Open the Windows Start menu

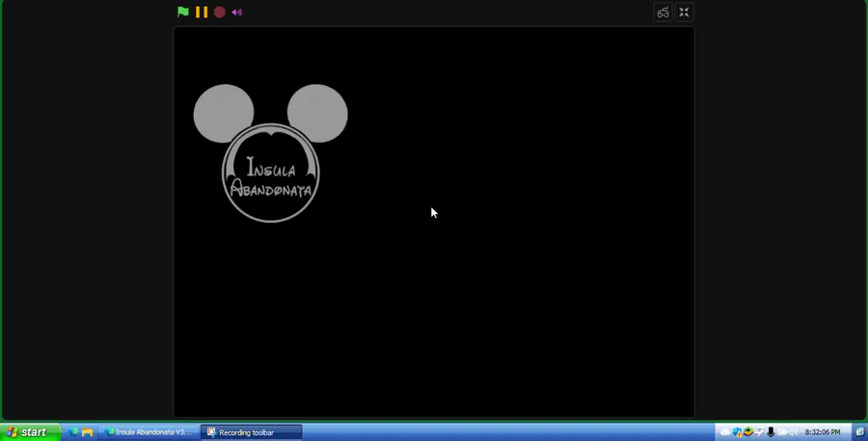point(31,432)
